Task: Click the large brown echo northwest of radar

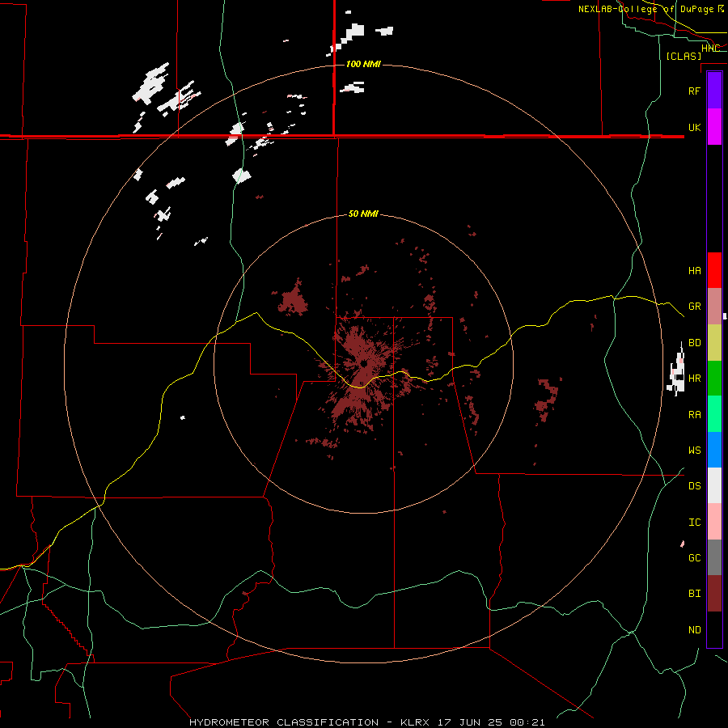Action: (x=293, y=298)
